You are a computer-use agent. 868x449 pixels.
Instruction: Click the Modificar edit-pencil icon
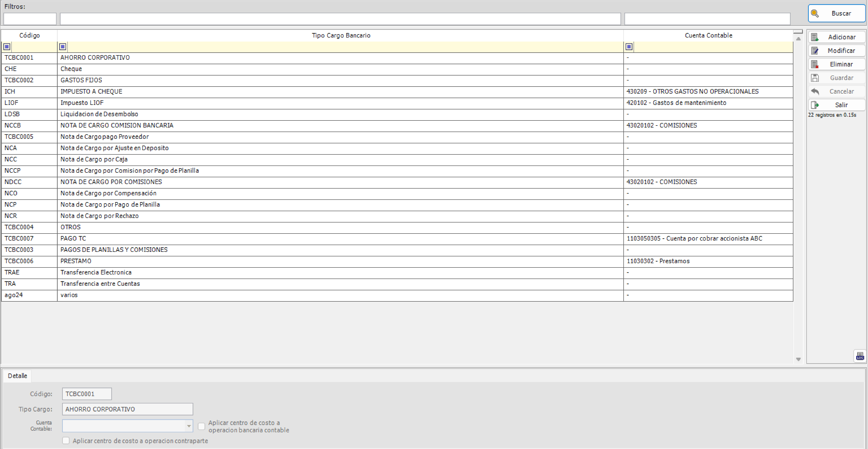(816, 50)
